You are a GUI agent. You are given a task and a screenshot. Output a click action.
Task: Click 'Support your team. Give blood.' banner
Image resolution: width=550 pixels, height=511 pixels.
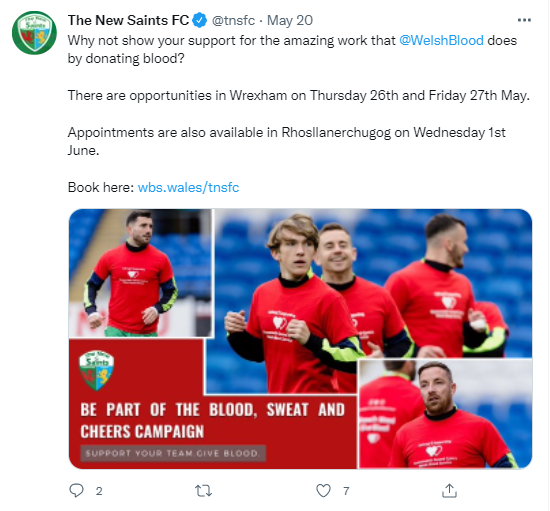pyautogui.click(x=173, y=453)
